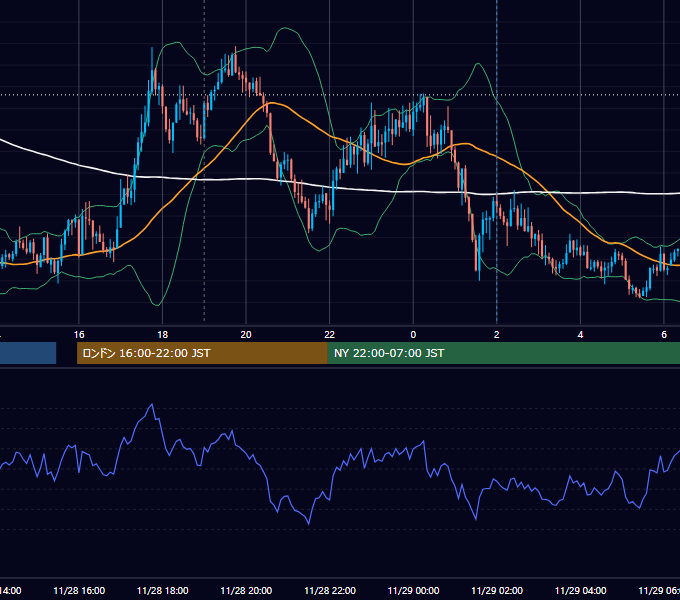Click the '0' hour label on upper axis
680x600 pixels.
pyautogui.click(x=413, y=335)
